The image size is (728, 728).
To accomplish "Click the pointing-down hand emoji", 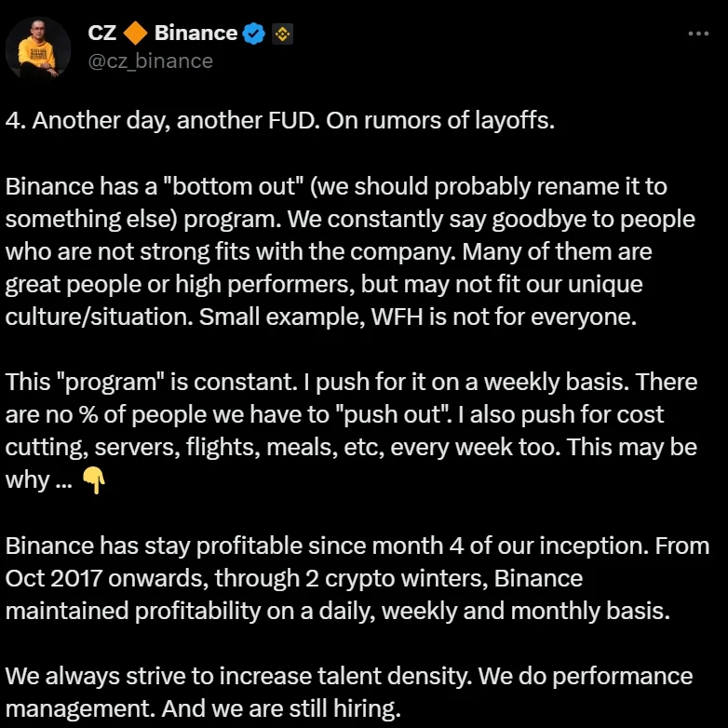I will (94, 480).
